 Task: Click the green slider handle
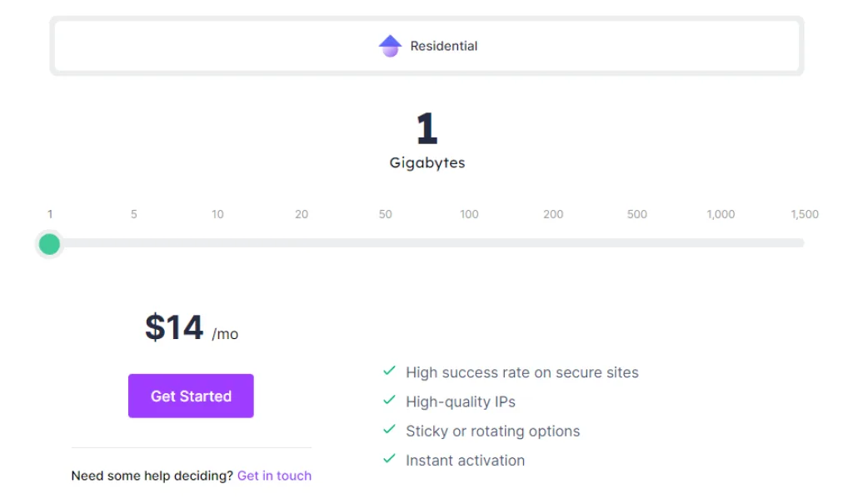point(50,244)
